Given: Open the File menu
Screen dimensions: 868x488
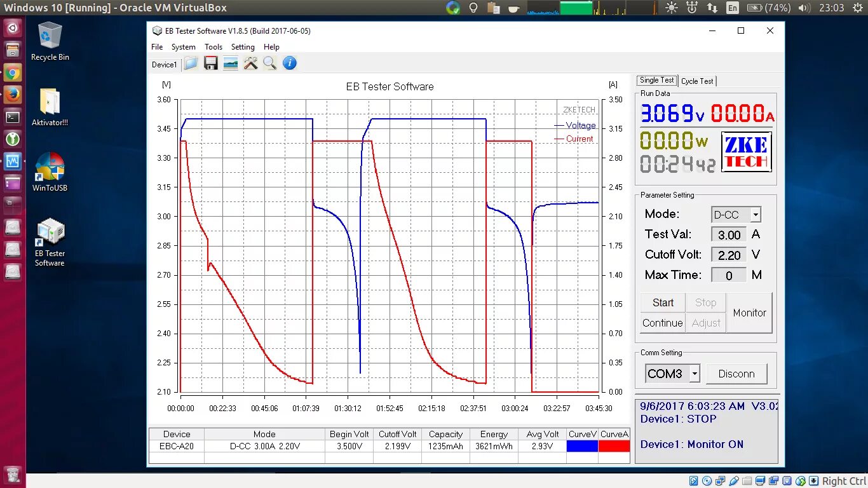Looking at the screenshot, I should click(x=157, y=47).
